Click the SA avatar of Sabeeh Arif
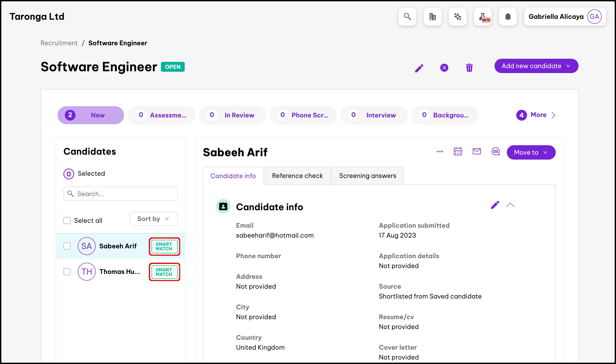This screenshot has height=364, width=616. click(87, 246)
